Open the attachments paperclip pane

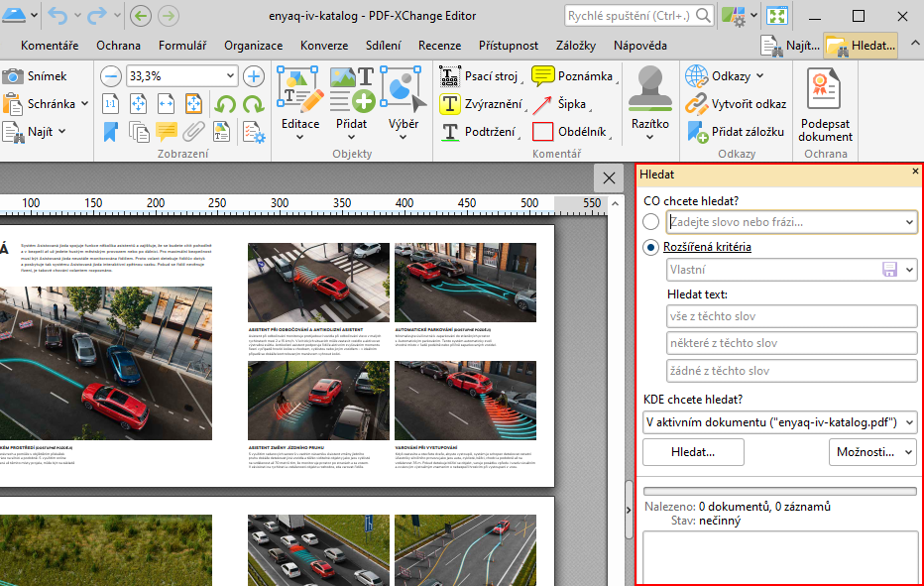pos(193,132)
